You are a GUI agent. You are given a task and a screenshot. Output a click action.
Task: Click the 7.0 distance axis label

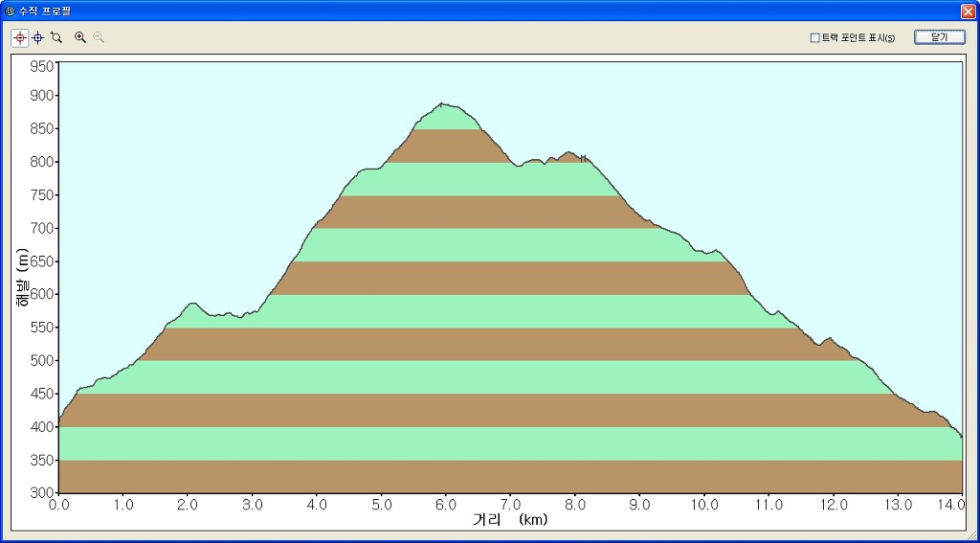pos(510,503)
